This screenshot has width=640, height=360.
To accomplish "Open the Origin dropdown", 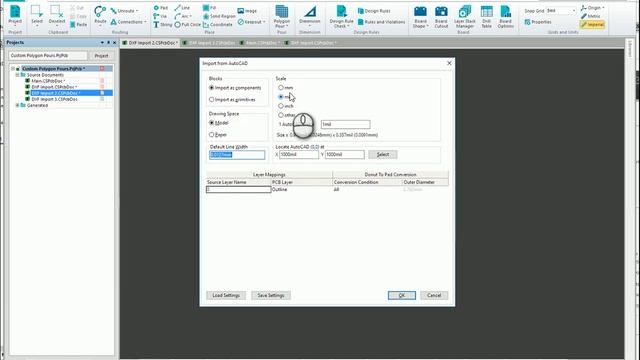I will point(593,8).
